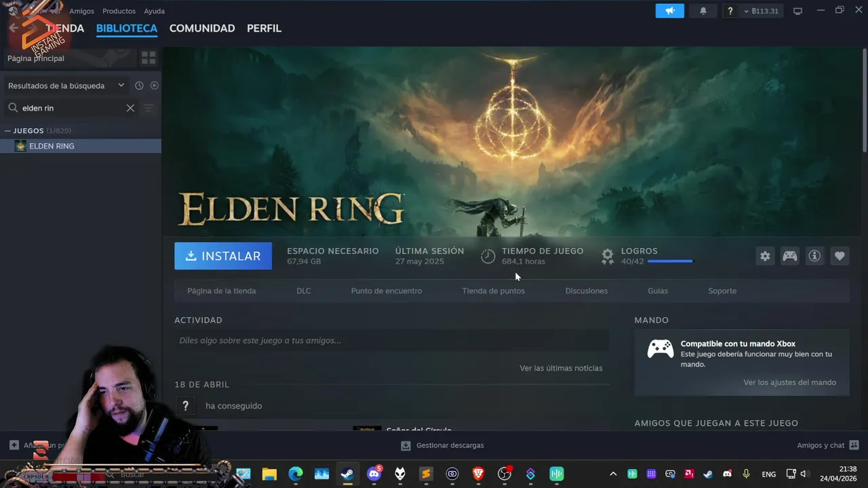Open the Amigos menu
Screen dimensions: 868x488
pos(81,11)
